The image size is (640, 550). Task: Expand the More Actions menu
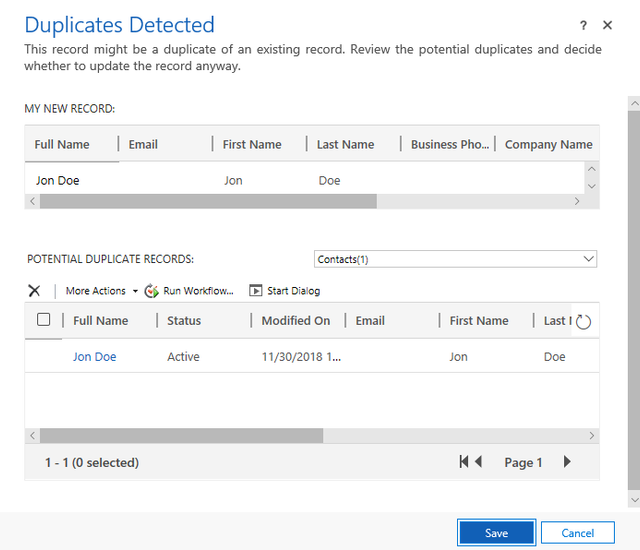(101, 291)
